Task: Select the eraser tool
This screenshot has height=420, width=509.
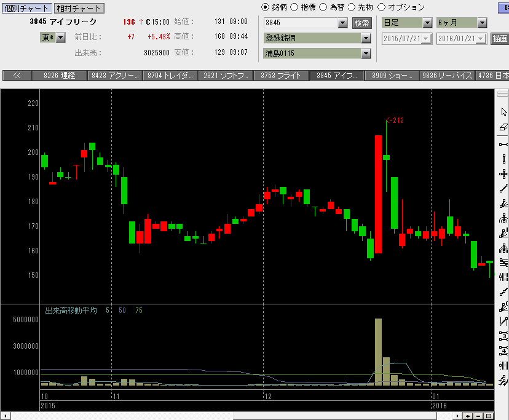Action: 503,127
